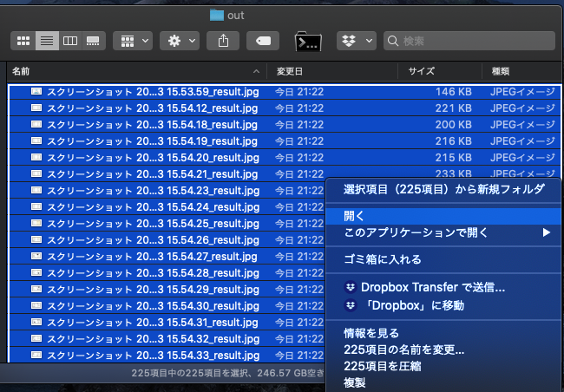This screenshot has width=564, height=392.
Task: Switch to list view
Action: (x=47, y=41)
